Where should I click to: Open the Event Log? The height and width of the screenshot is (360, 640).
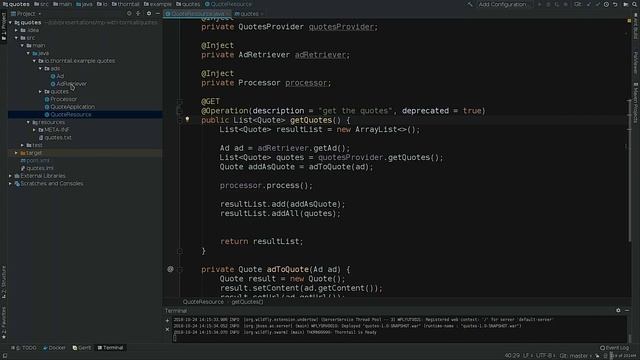(614, 348)
